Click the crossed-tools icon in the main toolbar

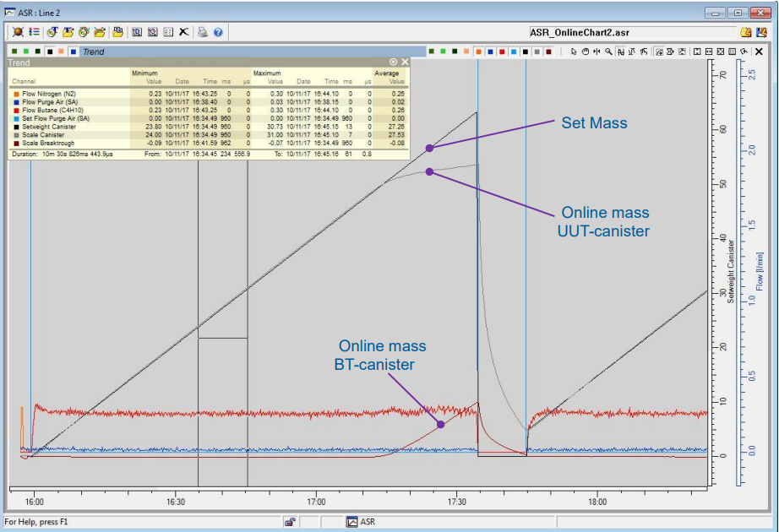point(183,32)
